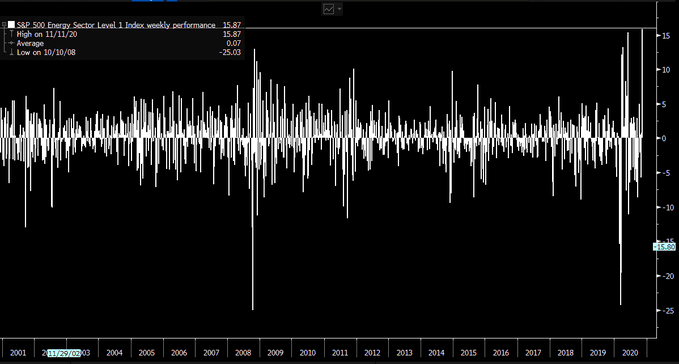Image resolution: width=679 pixels, height=364 pixels.
Task: Open the chart type icon in the toolbar
Action: (x=329, y=9)
